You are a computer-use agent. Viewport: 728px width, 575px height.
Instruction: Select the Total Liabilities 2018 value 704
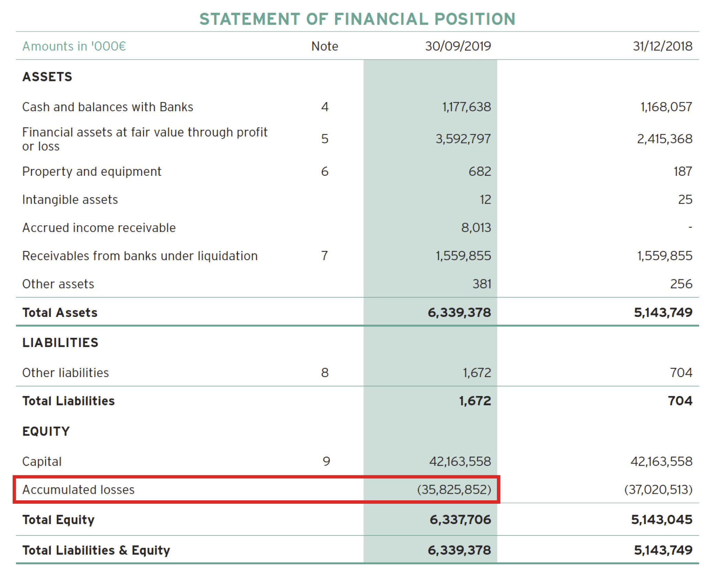pyautogui.click(x=680, y=401)
